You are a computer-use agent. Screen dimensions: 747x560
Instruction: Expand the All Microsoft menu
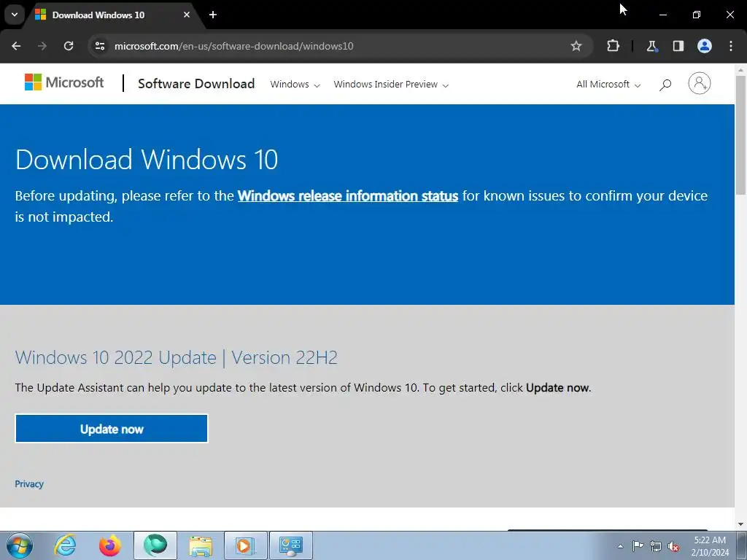click(608, 85)
